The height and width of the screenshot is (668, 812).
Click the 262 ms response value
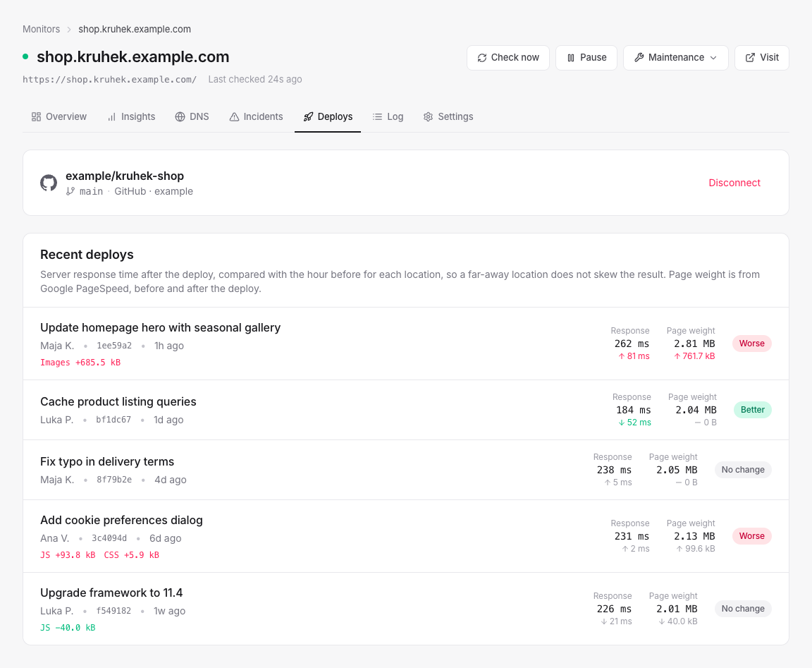point(632,344)
